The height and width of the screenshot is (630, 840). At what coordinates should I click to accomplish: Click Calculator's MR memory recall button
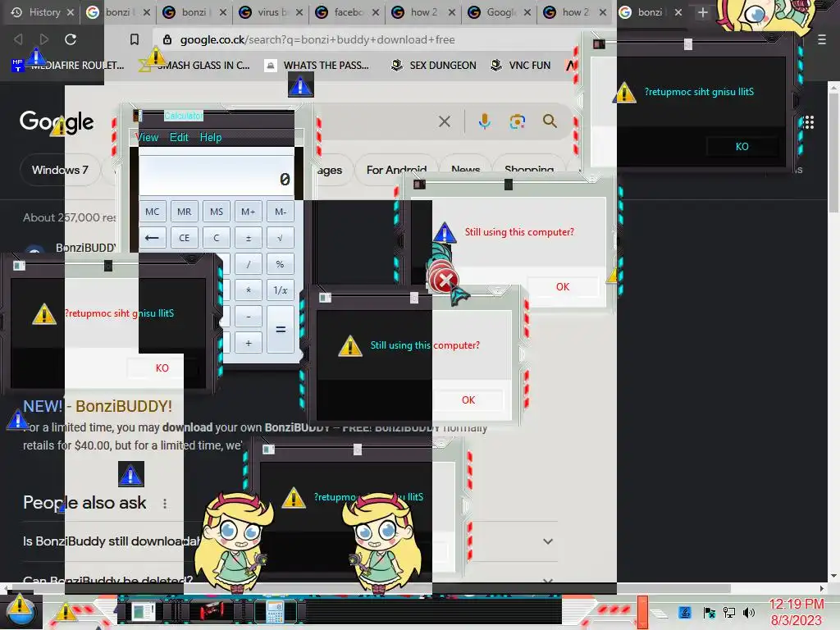pos(185,212)
